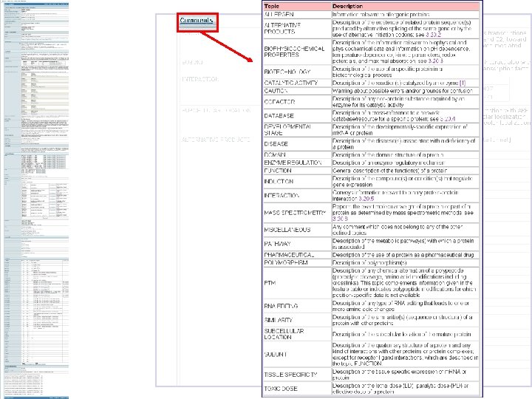
Task: Select the FUNCTION topic cell
Action: click(x=298, y=171)
